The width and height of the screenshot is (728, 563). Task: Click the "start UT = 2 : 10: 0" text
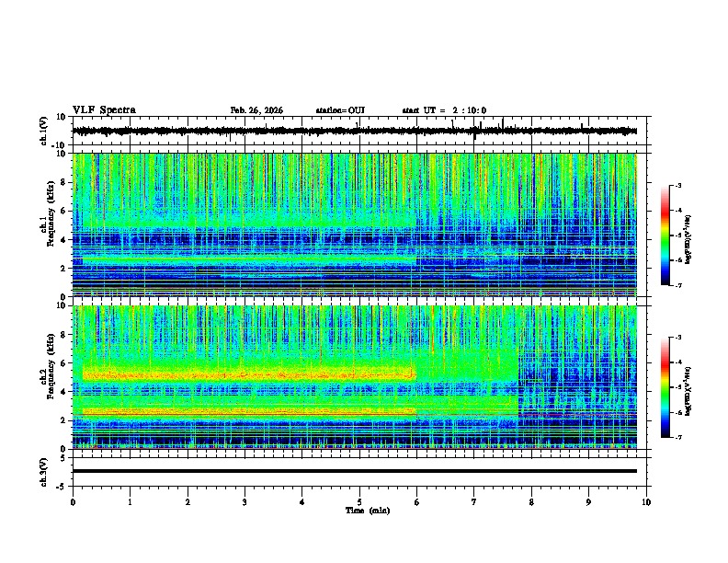[x=444, y=110]
